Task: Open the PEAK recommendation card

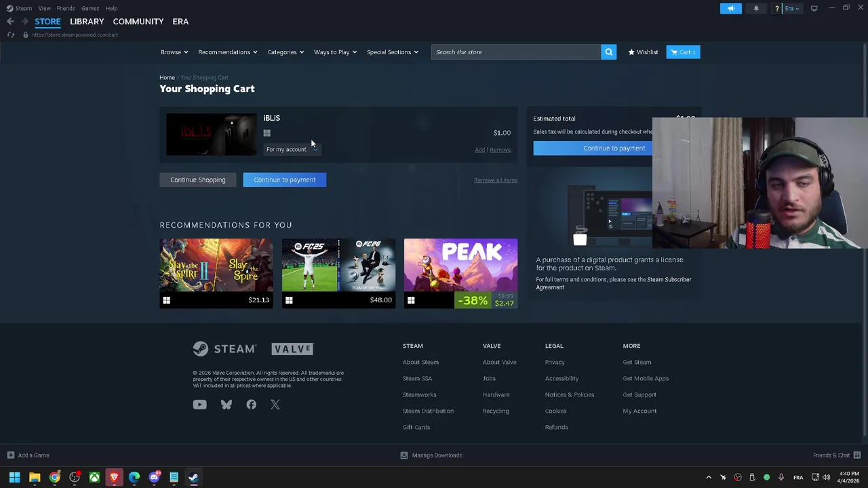Action: pyautogui.click(x=460, y=273)
